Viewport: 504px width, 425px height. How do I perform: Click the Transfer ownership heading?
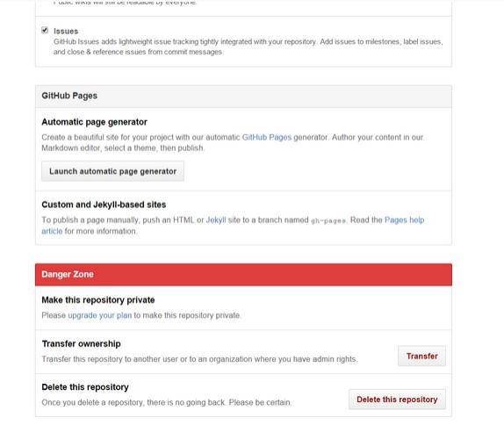82,343
